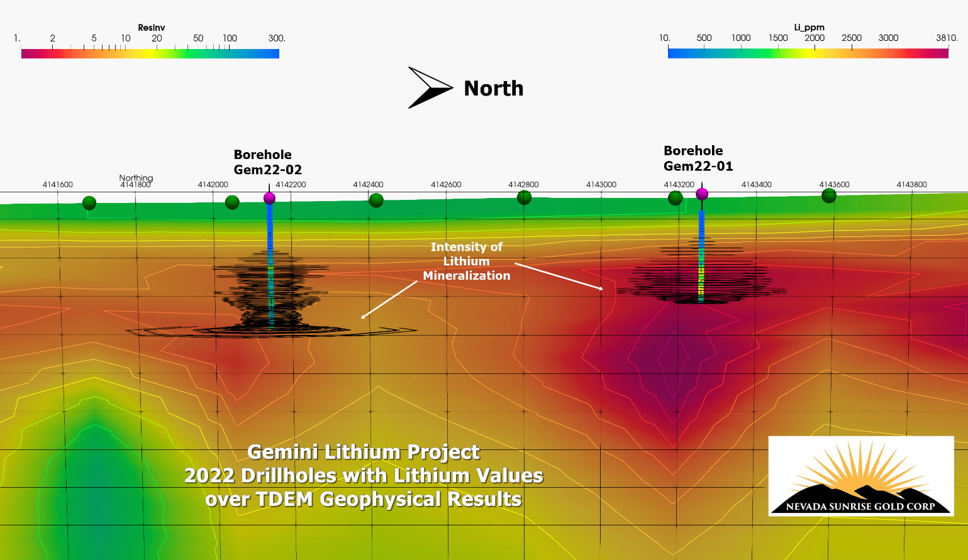Click the 3810. value on Li_ppm legend
Screen dimensions: 968x560
[947, 38]
